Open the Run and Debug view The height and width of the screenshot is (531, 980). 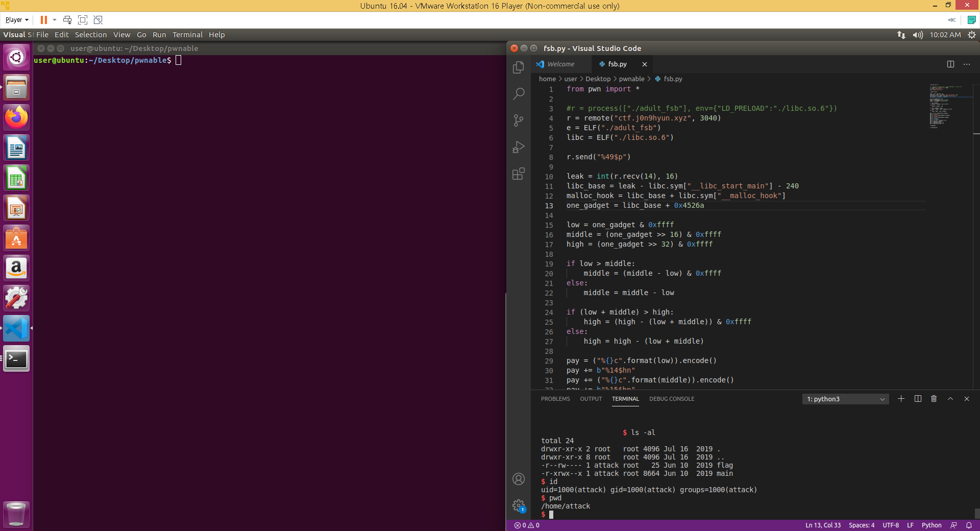point(519,147)
